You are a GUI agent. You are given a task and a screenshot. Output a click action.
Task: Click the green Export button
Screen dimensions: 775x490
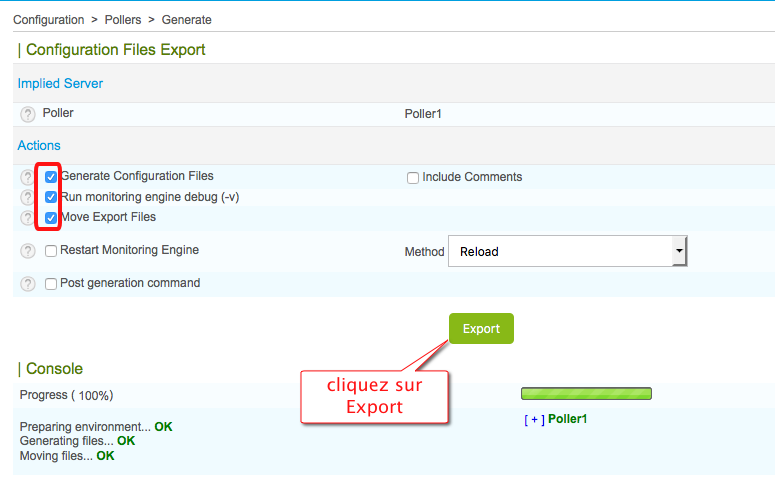click(x=481, y=328)
